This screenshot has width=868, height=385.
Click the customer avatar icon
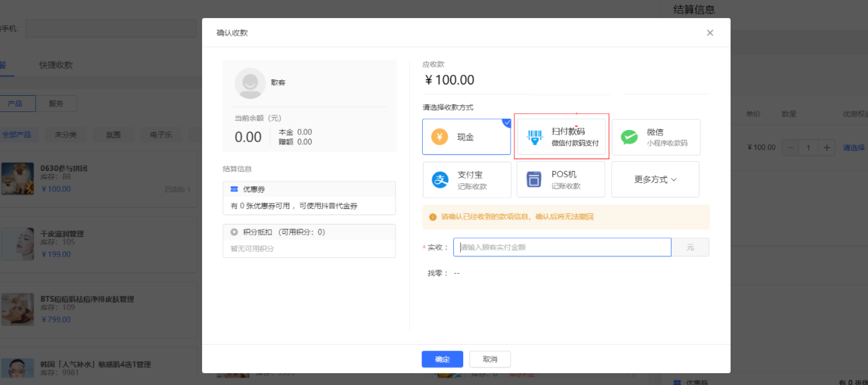250,83
